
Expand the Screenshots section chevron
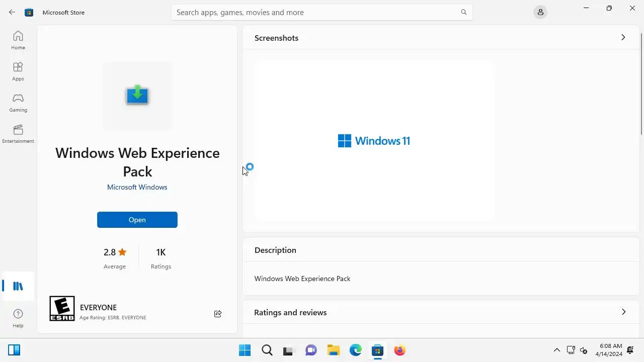(x=623, y=38)
